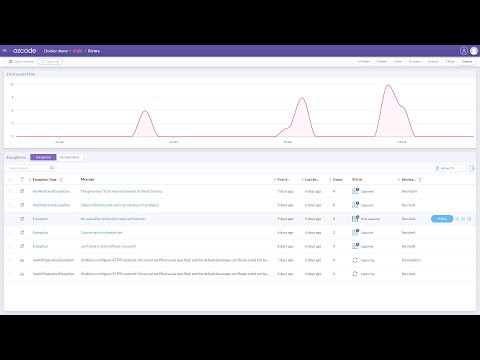Sort by the Service column header
The image size is (480, 360).
[408, 179]
